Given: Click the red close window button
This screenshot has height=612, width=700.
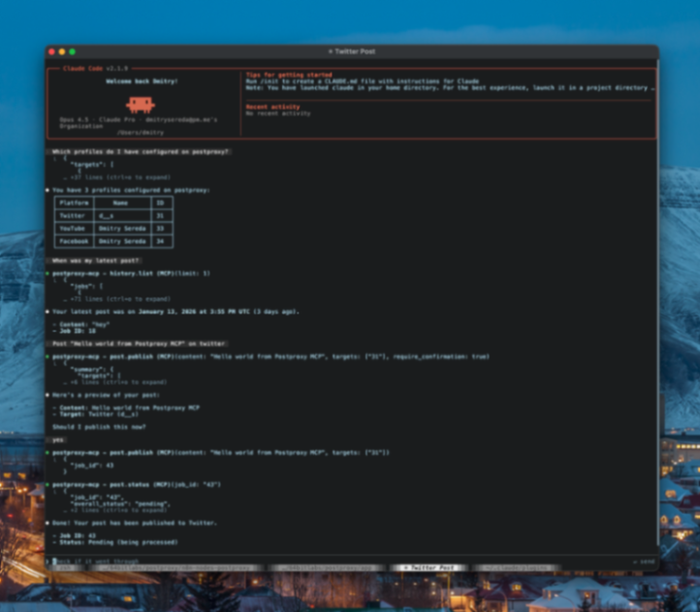Looking at the screenshot, I should 51,51.
